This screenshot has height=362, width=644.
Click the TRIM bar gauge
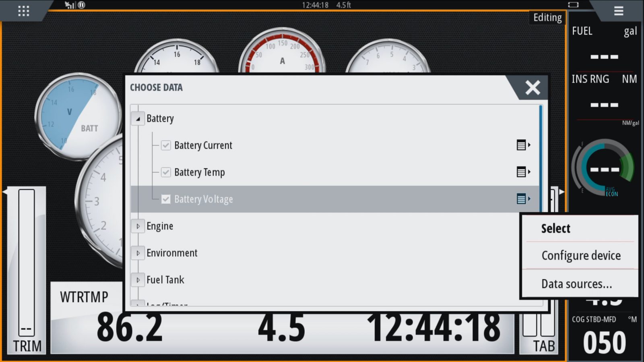[x=27, y=270]
